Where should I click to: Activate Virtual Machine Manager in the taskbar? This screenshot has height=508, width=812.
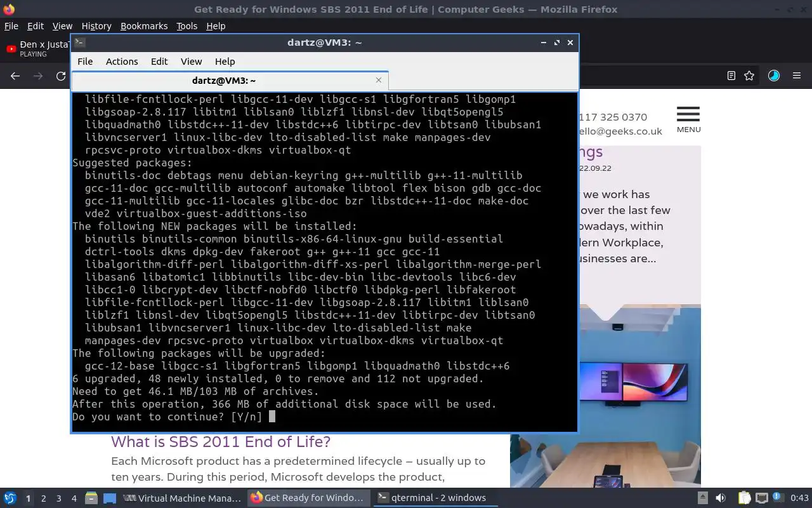[x=182, y=498]
